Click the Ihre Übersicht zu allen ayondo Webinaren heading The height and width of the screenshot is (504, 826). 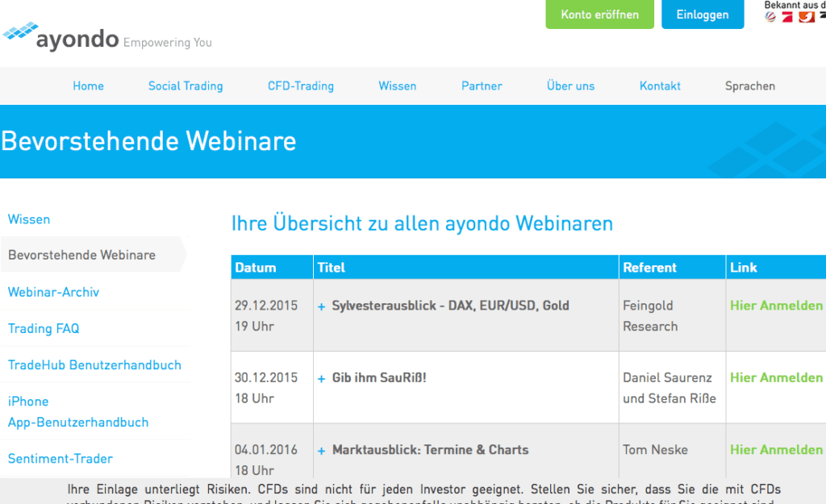point(422,223)
